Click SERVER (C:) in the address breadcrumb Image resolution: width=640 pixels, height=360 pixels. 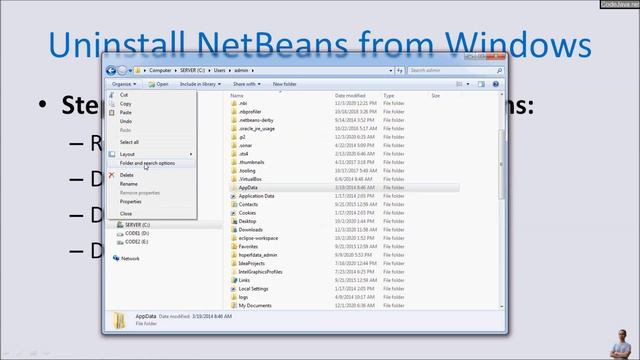pos(193,71)
